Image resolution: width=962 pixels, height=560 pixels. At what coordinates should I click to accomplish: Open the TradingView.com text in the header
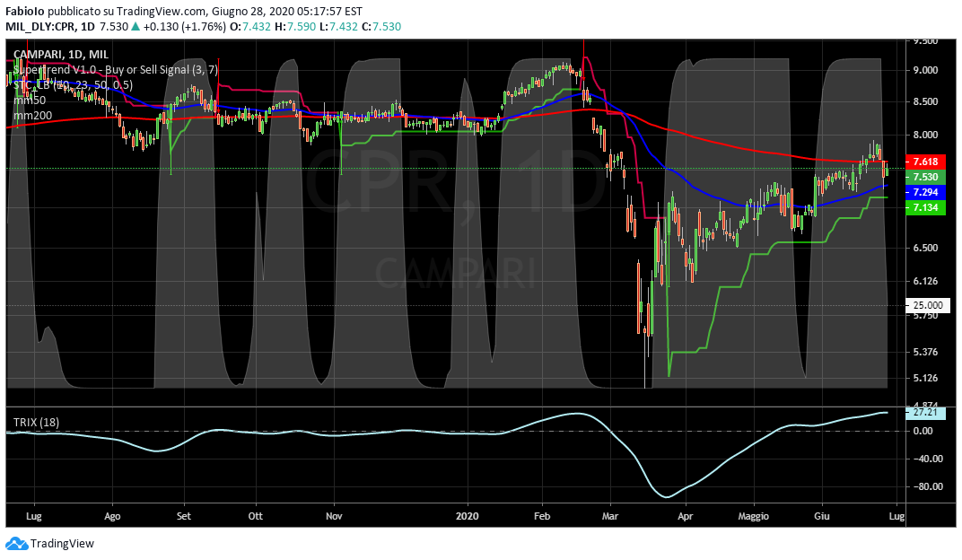tap(161, 11)
